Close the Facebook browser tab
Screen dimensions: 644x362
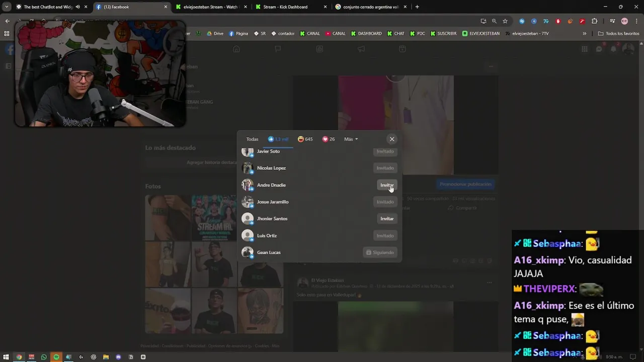pos(166,7)
